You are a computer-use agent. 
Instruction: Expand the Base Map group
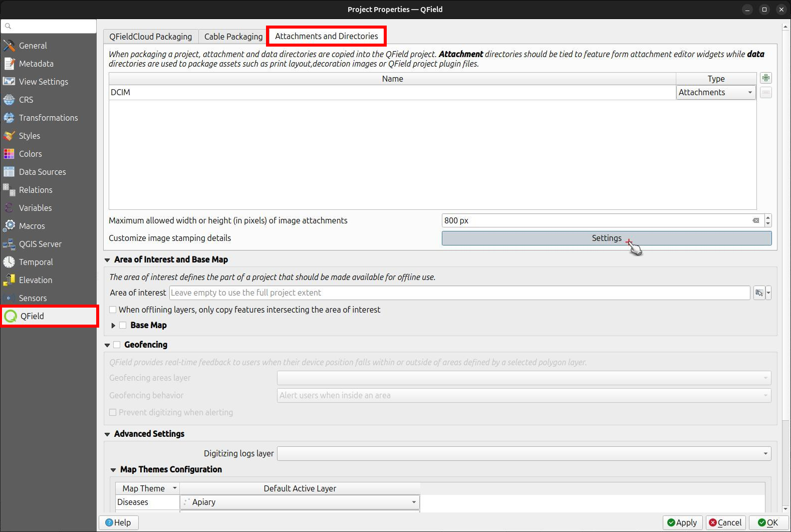(x=113, y=326)
